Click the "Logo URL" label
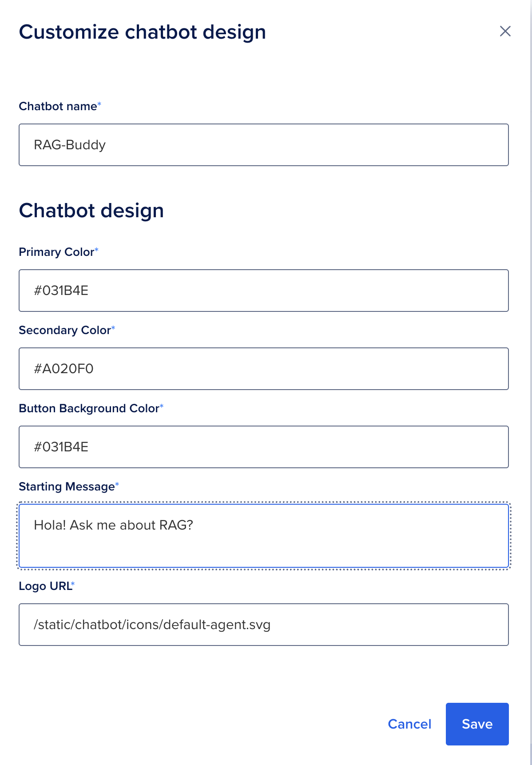The width and height of the screenshot is (532, 765). tap(45, 586)
